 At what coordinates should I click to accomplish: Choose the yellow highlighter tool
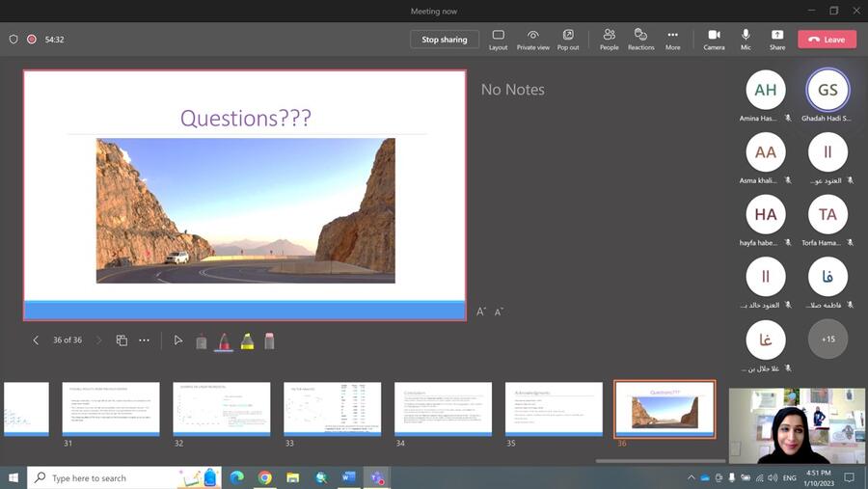tap(247, 340)
